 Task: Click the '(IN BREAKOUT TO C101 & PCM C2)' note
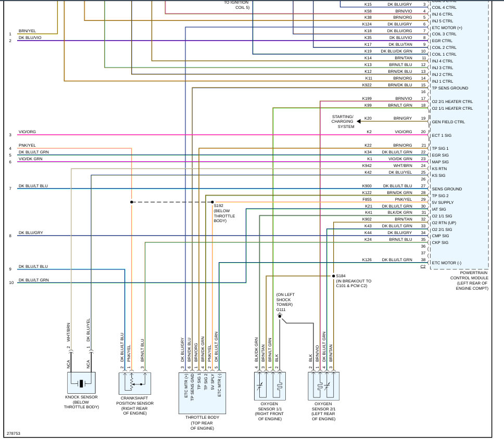[x=354, y=283]
